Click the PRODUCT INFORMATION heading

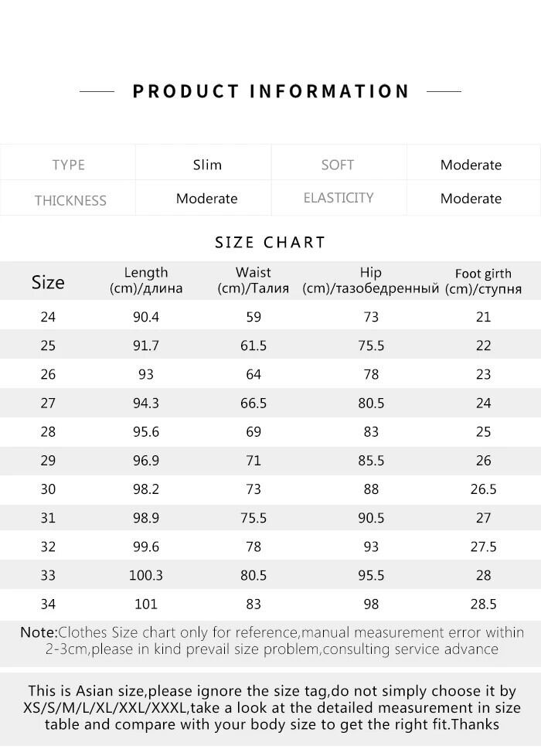[270, 91]
